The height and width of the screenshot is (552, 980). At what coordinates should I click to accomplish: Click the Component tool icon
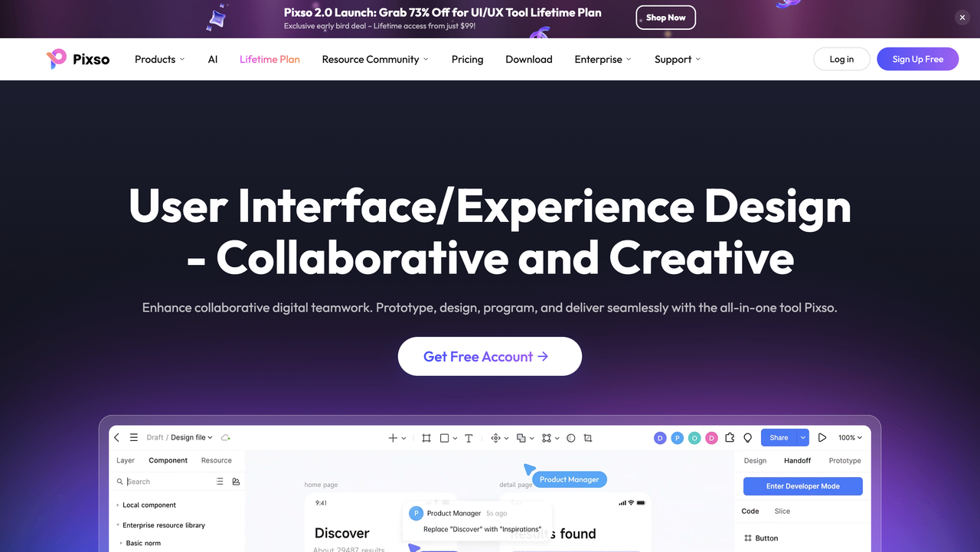[x=495, y=438]
